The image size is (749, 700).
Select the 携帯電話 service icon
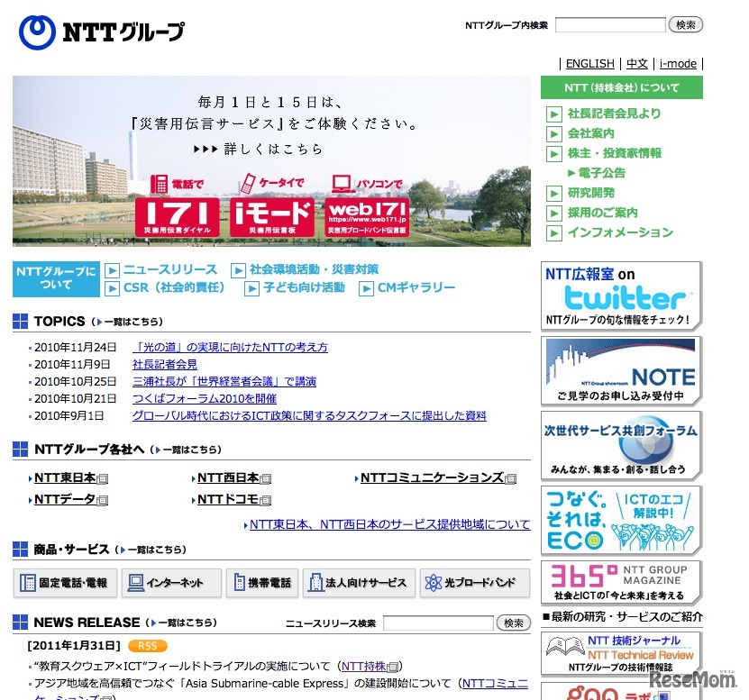tap(261, 583)
